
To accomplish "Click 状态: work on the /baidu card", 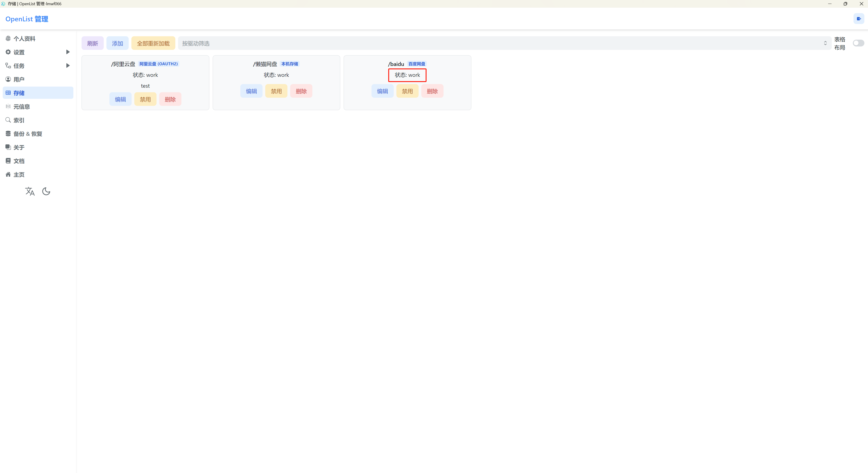I will 407,75.
